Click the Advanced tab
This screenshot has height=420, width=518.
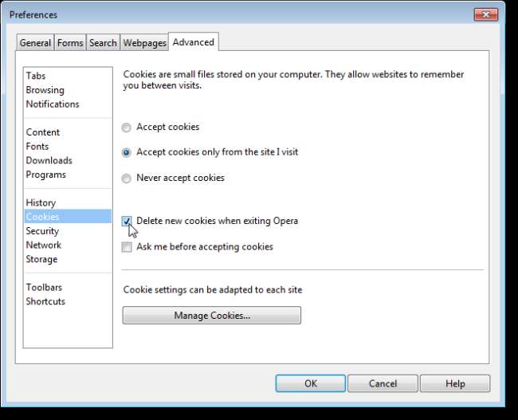pyautogui.click(x=194, y=42)
